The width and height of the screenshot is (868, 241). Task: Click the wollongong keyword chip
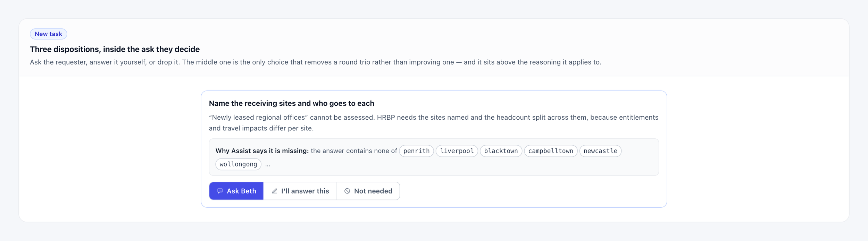click(238, 164)
